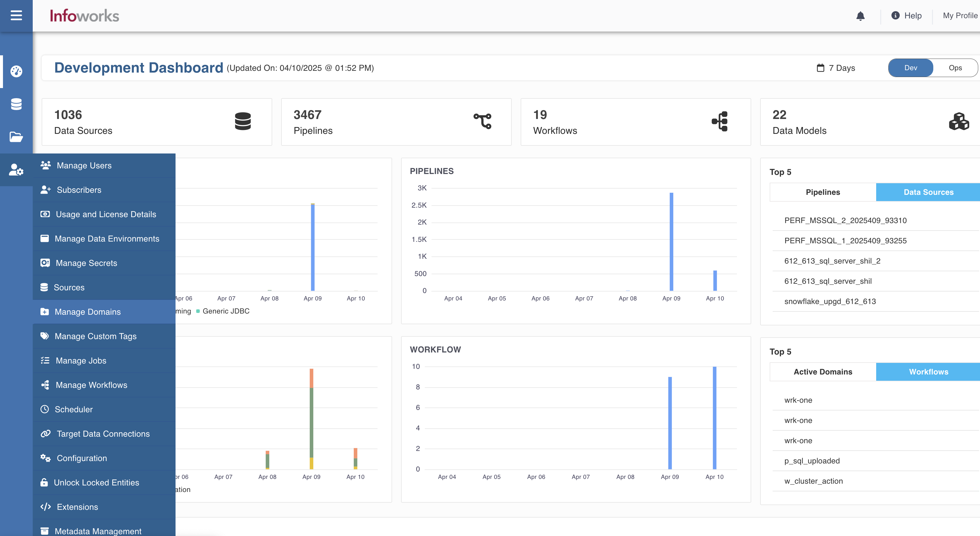Open Manage Domains menu item
Viewport: 980px width, 536px height.
tap(104, 311)
